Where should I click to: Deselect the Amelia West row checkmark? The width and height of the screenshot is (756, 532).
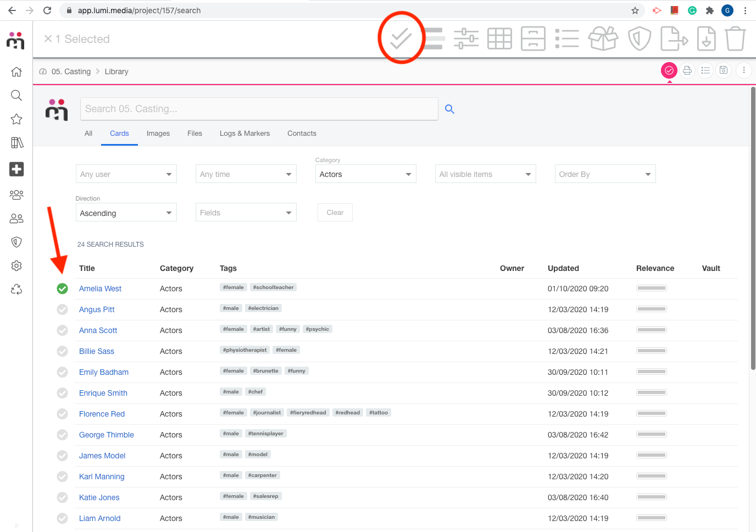pyautogui.click(x=63, y=289)
